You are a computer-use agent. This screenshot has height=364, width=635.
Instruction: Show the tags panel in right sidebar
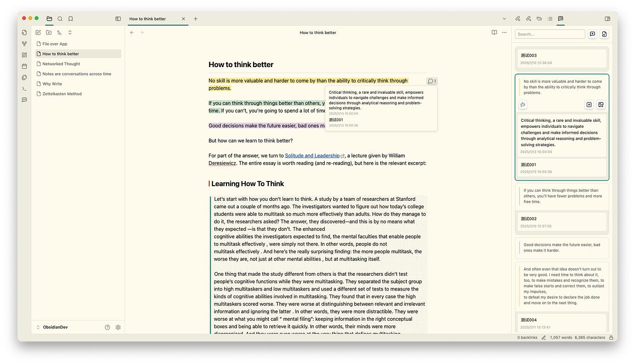(x=539, y=19)
